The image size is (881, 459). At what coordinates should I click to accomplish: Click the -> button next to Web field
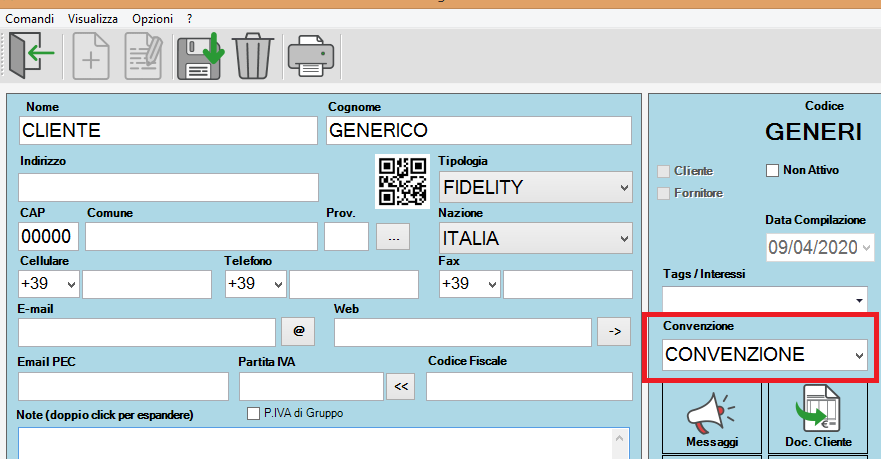point(612,332)
